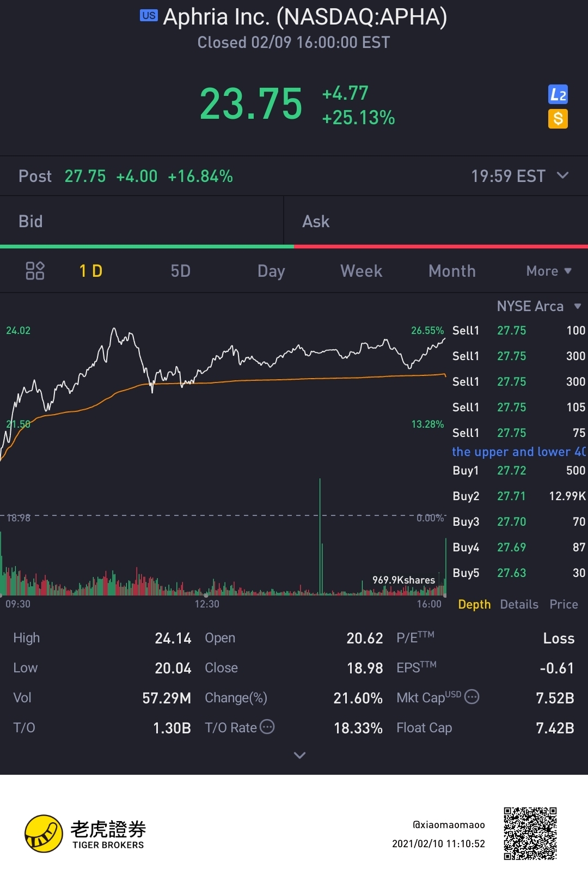Tap the tall volume spike bar
Viewport: 588px width, 893px height.
[x=320, y=537]
